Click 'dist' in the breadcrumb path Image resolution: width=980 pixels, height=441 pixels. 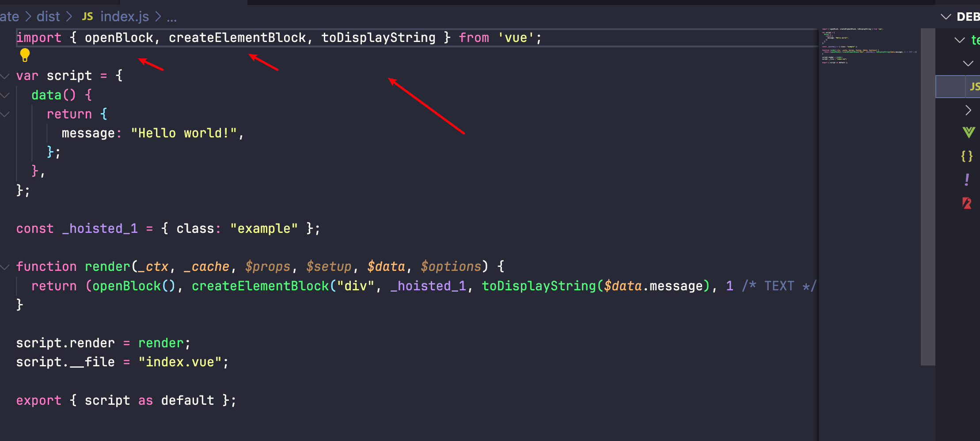pyautogui.click(x=48, y=17)
